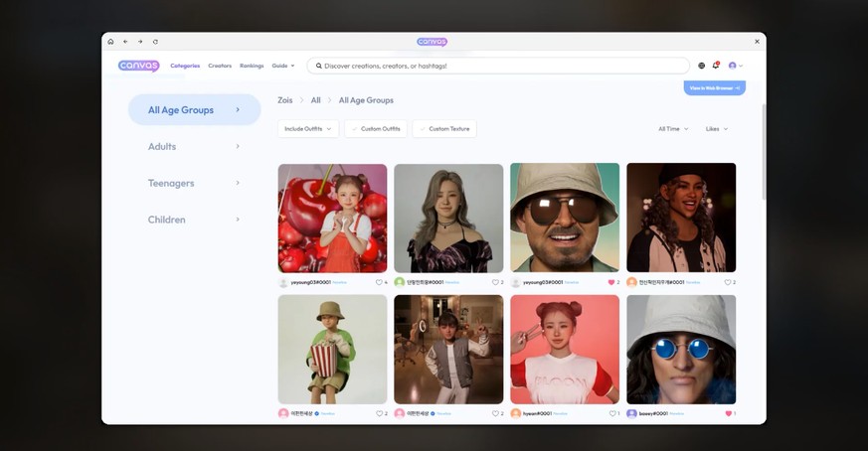Go to home with the house icon
The width and height of the screenshot is (868, 451).
click(110, 42)
